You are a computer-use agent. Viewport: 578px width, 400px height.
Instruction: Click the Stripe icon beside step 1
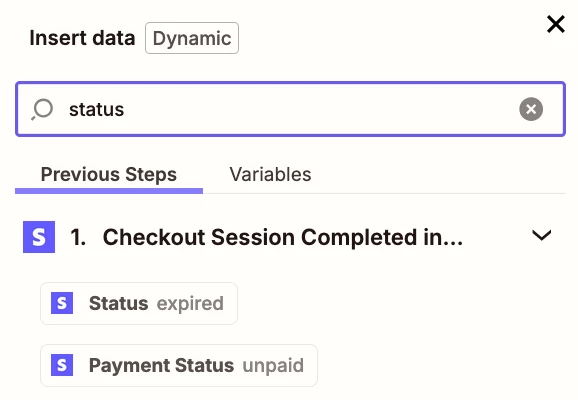click(x=39, y=237)
